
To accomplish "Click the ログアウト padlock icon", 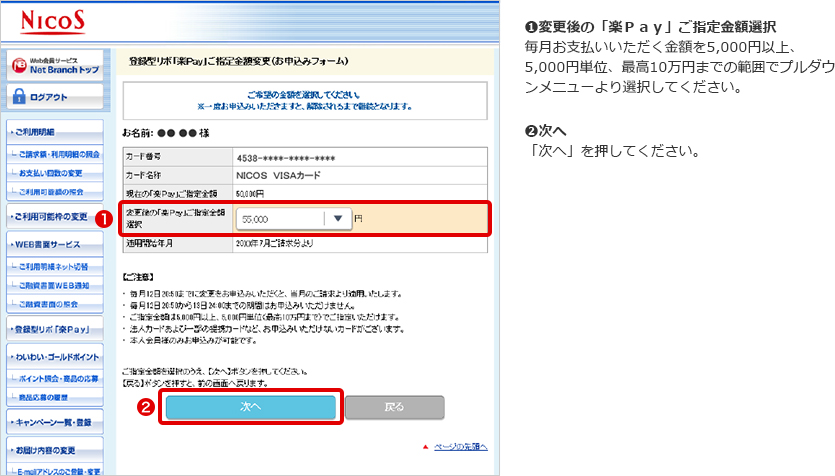I will (x=19, y=97).
